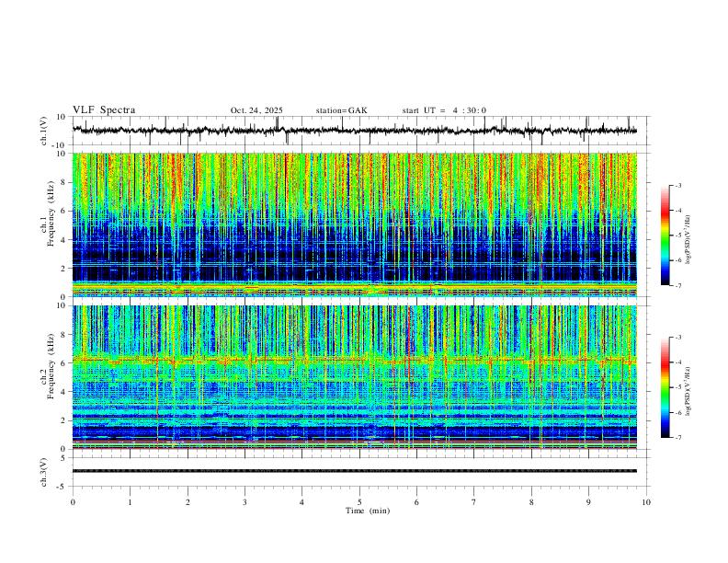The width and height of the screenshot is (728, 563).
Task: Click the 6 kHz red band in ch.2 spectrogram
Action: pyautogui.click(x=354, y=360)
